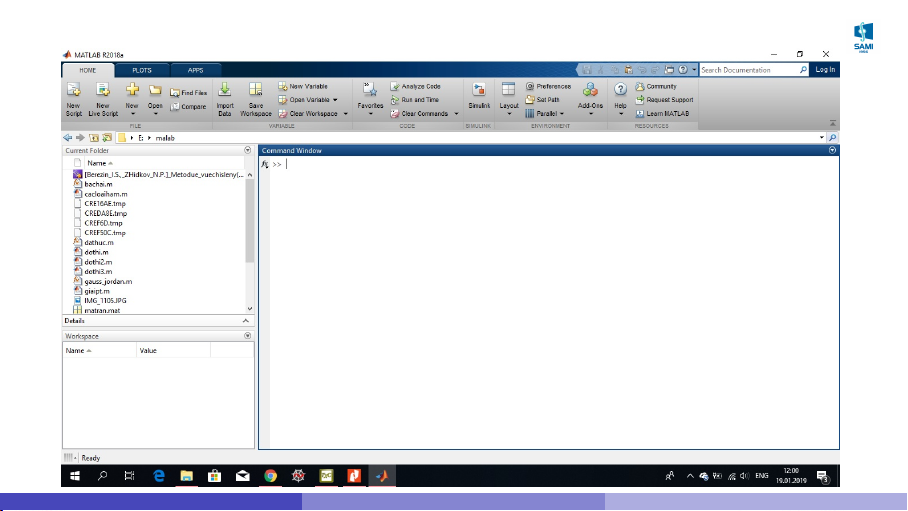Open the Community link

tap(656, 86)
